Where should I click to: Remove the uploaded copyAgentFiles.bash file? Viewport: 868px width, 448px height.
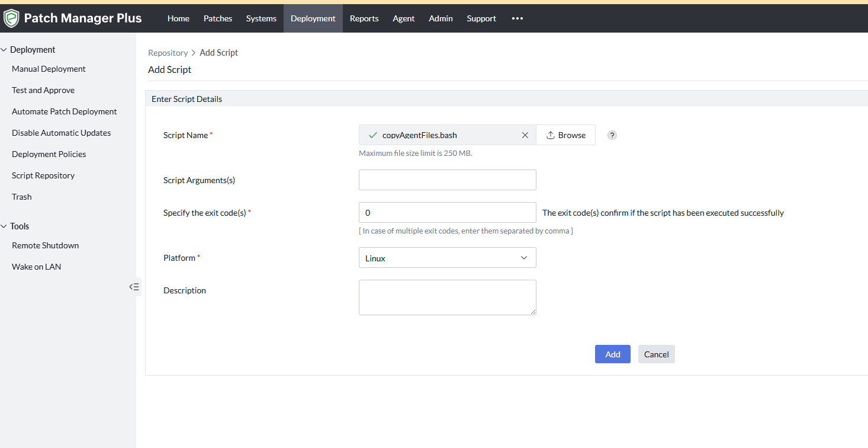tap(525, 135)
